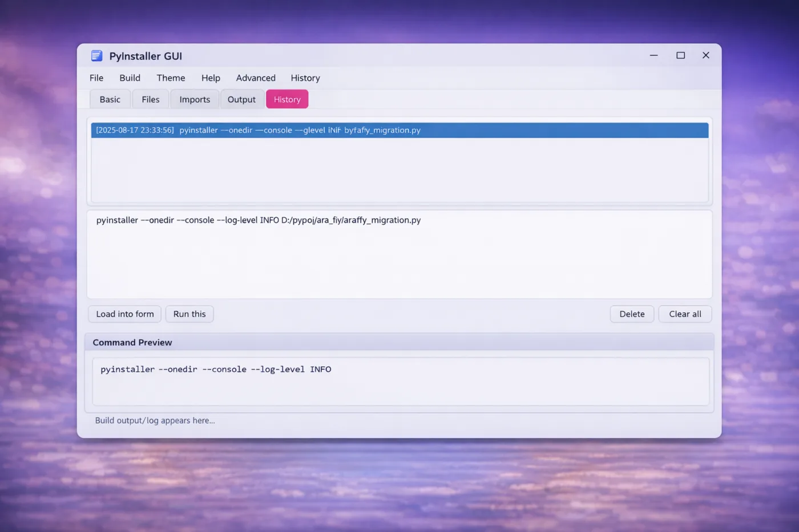This screenshot has height=532, width=799.
Task: Open the Advanced menu
Action: click(x=256, y=78)
